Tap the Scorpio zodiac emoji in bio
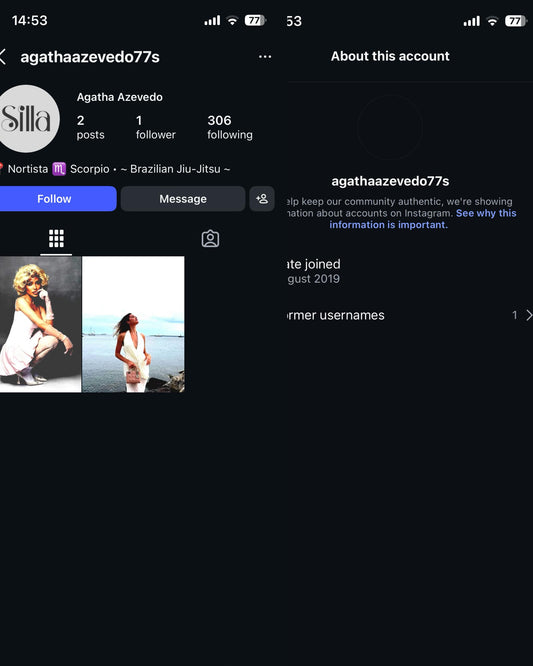The width and height of the screenshot is (533, 666). coord(59,169)
